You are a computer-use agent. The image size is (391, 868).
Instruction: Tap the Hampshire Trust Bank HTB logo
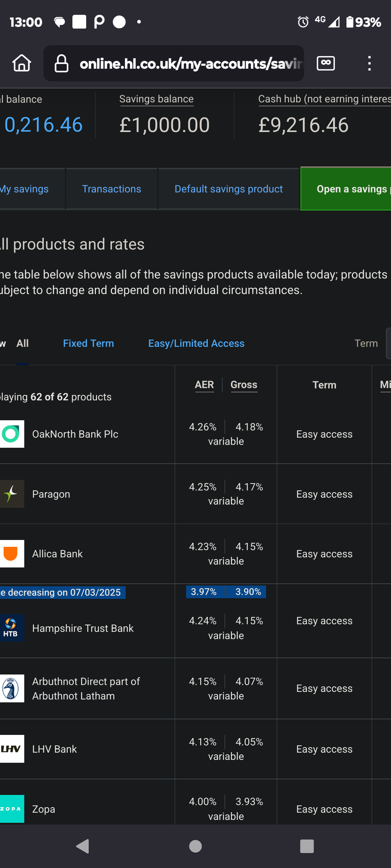pos(12,628)
